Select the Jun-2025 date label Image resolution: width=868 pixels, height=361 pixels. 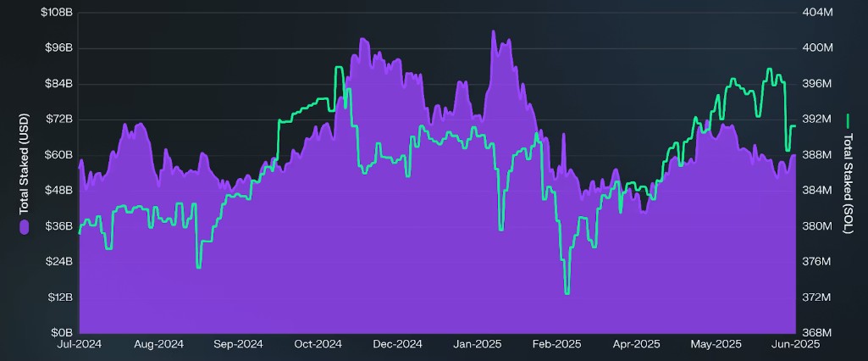(x=793, y=344)
